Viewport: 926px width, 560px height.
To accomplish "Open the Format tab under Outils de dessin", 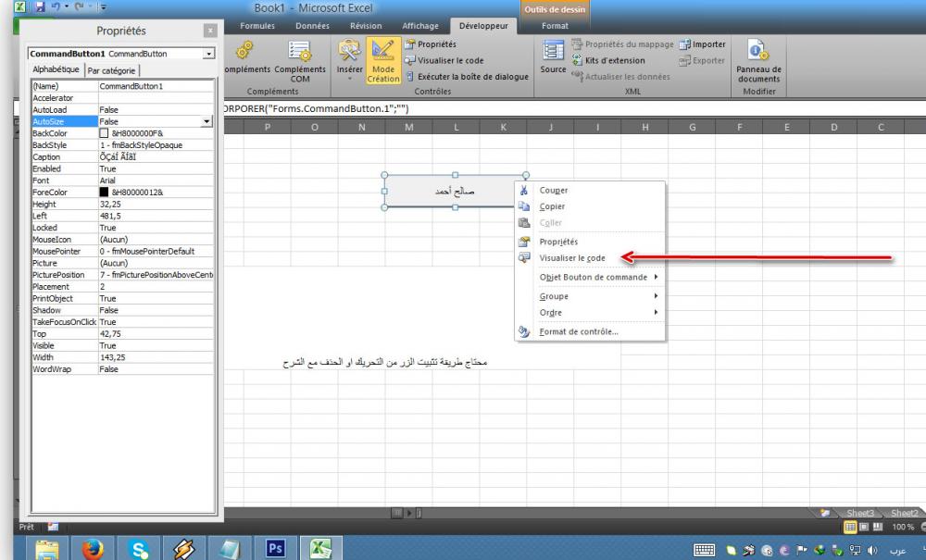I will tap(555, 26).
